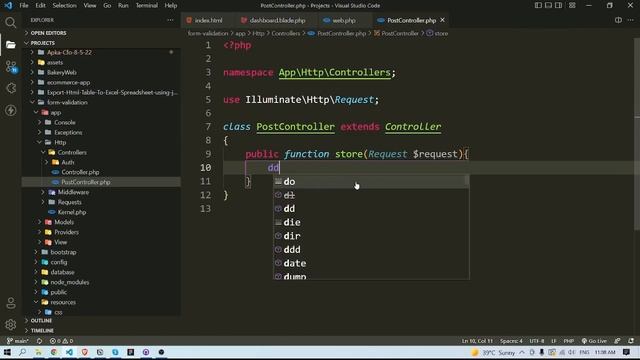The width and height of the screenshot is (640, 360).
Task: Open the Explorer view icon
Action: pyautogui.click(x=11, y=44)
